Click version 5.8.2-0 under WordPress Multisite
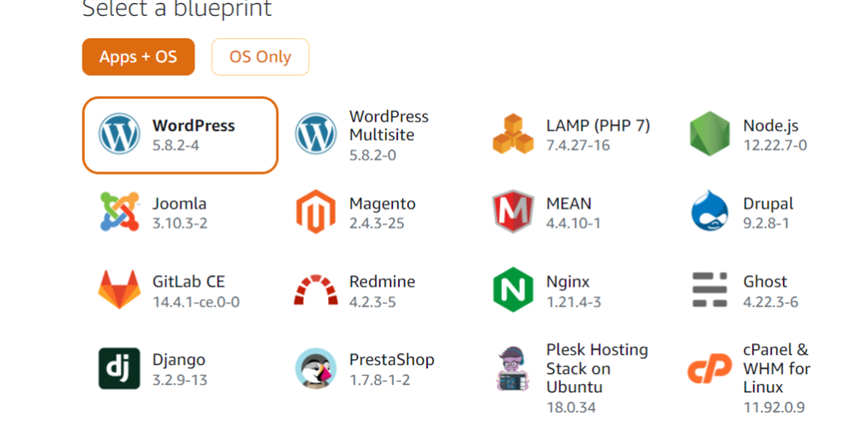The height and width of the screenshot is (439, 850). coord(372,156)
